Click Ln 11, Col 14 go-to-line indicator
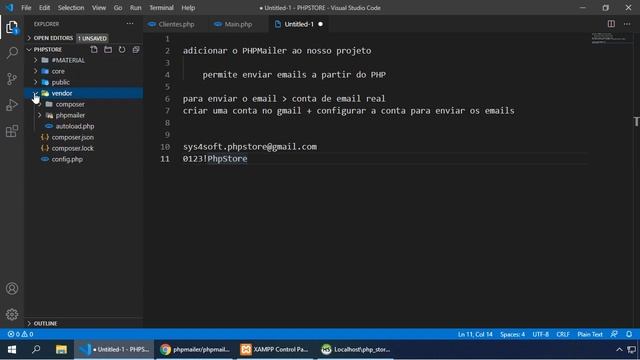 (x=475, y=334)
